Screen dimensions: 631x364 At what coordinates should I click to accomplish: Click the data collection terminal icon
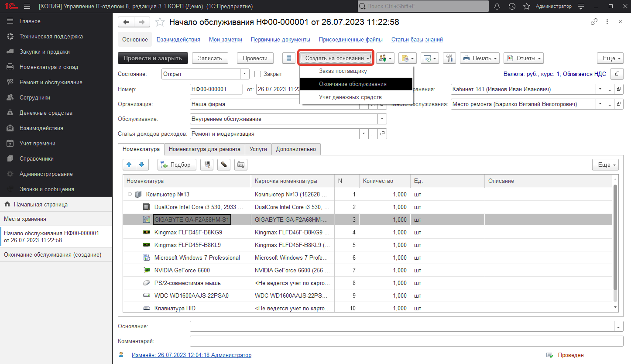(224, 165)
